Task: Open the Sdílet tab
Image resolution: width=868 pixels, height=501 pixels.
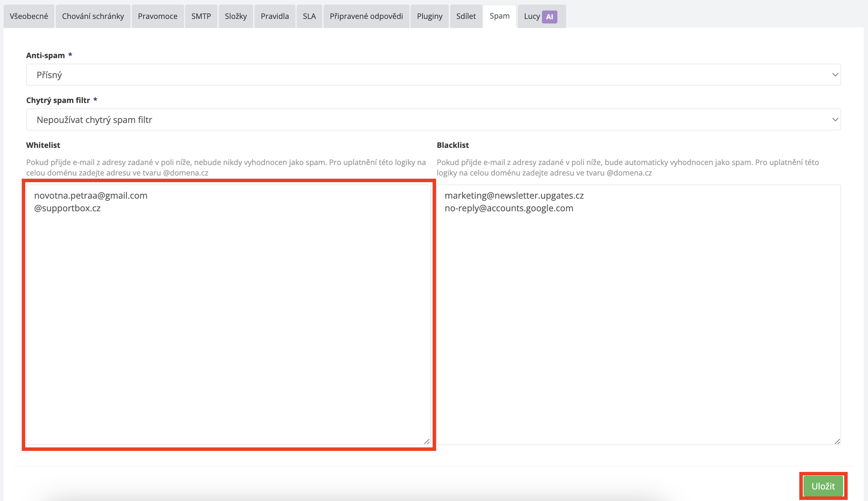Action: (466, 16)
